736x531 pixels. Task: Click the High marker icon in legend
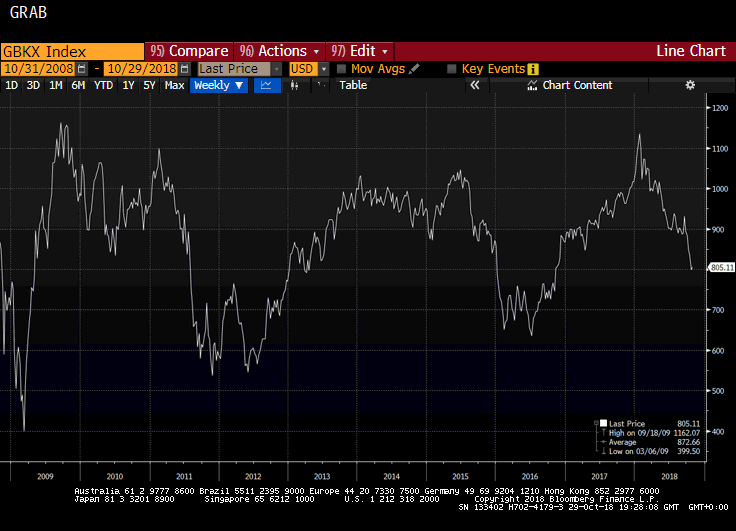[604, 433]
